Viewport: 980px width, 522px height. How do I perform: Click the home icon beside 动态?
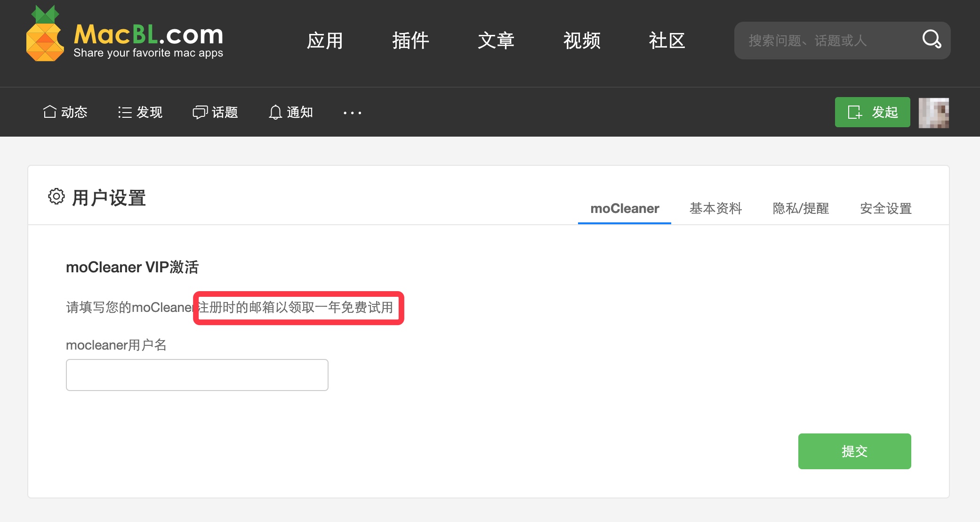click(x=49, y=112)
